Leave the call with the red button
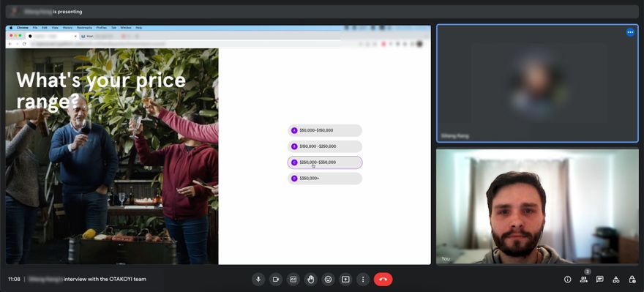Viewport: 644px width, 292px height. [383, 280]
